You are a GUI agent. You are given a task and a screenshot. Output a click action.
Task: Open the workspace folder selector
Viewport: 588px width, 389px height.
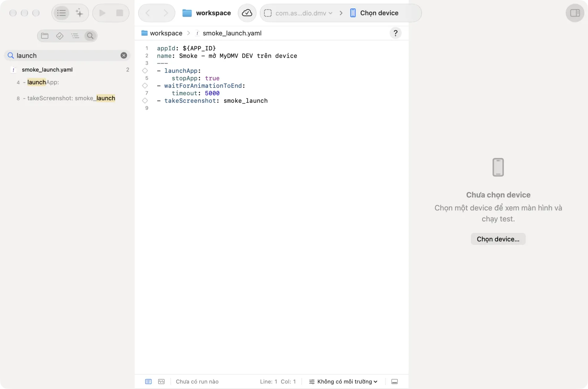pyautogui.click(x=207, y=13)
